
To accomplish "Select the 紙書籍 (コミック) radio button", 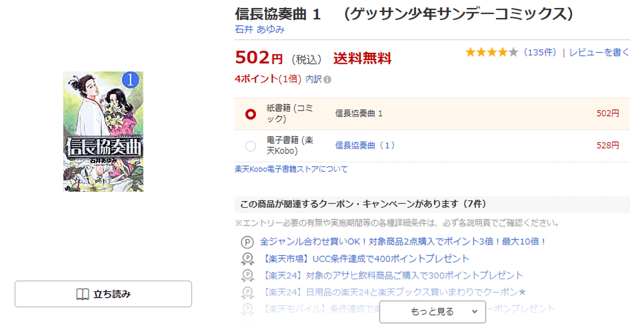I will pyautogui.click(x=251, y=114).
